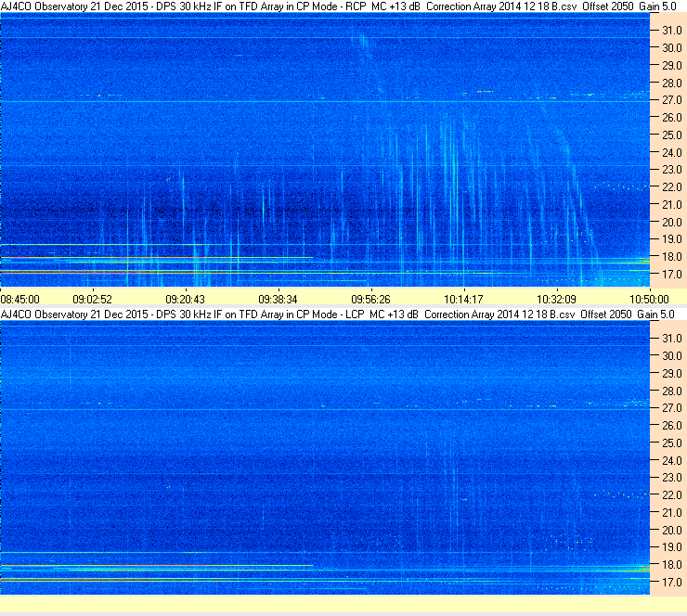Click the 19.0 frequency label in RCP panel
The image size is (687, 616).
pos(672,239)
